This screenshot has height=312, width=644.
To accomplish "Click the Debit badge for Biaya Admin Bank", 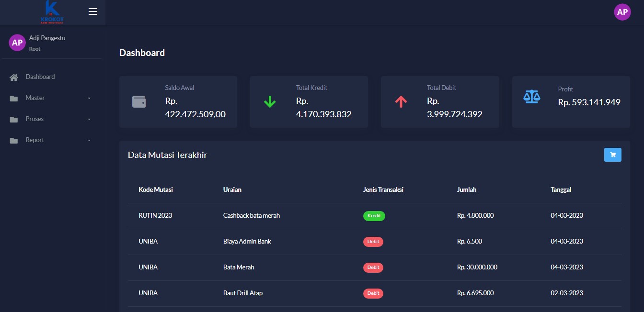I will click(x=373, y=242).
